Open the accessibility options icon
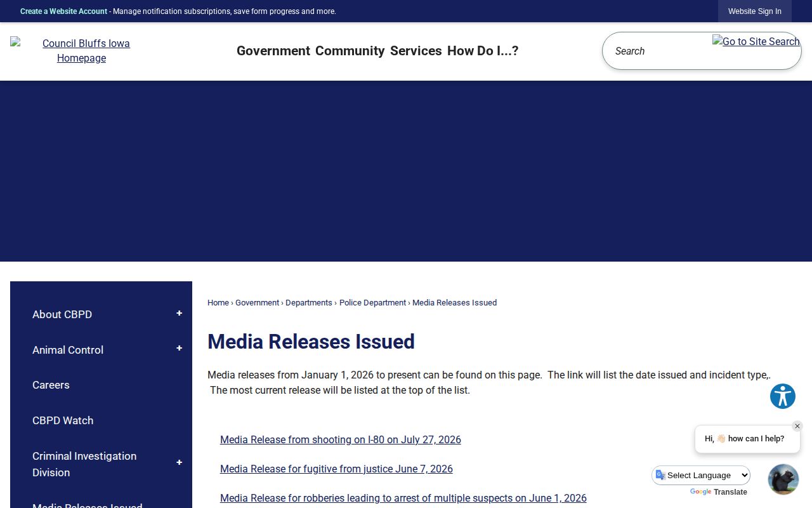Image resolution: width=812 pixels, height=508 pixels. (783, 396)
